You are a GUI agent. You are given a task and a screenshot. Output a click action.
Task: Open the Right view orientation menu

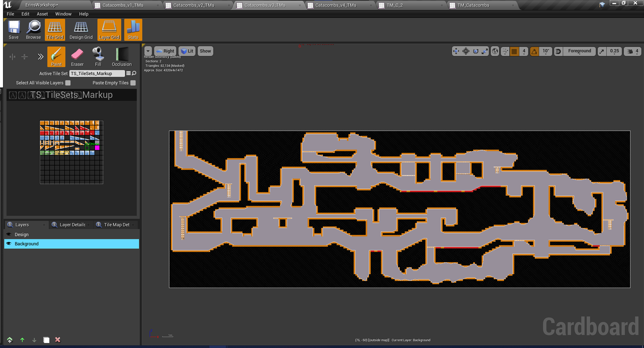click(x=165, y=51)
